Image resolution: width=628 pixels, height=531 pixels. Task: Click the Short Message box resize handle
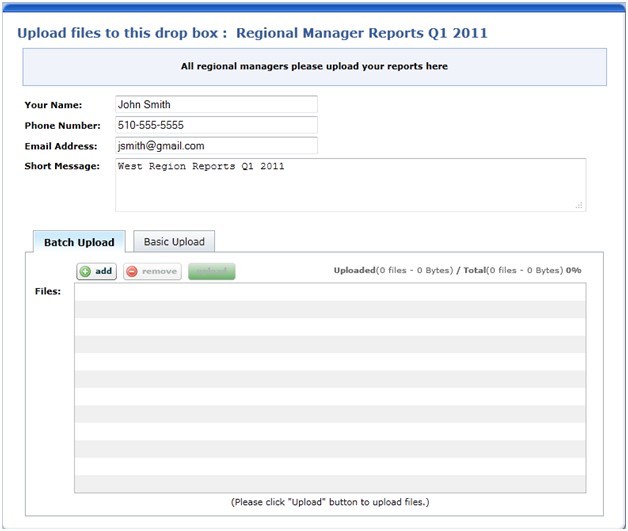coord(580,205)
